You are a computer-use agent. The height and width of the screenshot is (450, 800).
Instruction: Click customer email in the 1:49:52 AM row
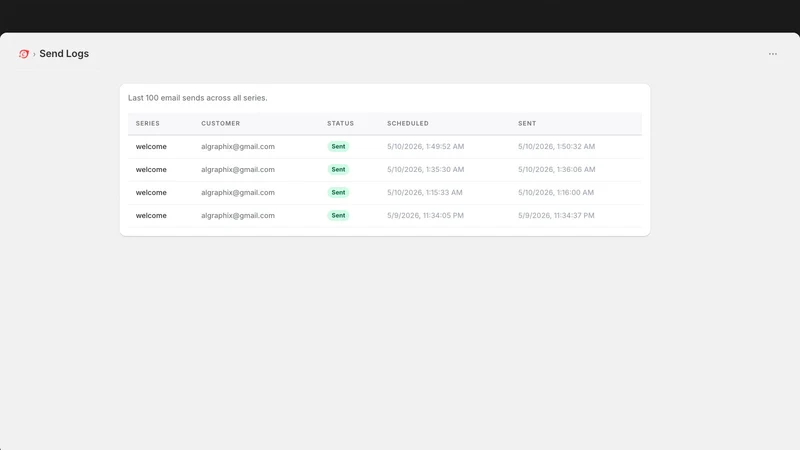click(x=238, y=146)
